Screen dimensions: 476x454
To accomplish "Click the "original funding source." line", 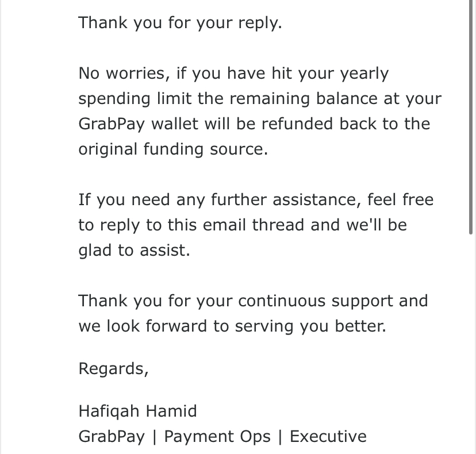I will (173, 149).
